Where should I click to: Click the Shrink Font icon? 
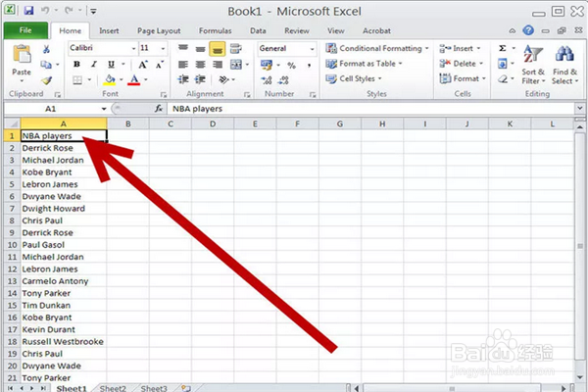pos(160,65)
